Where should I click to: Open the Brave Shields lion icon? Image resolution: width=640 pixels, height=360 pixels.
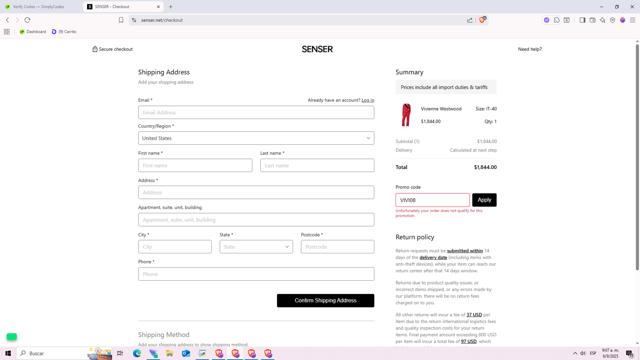pyautogui.click(x=482, y=20)
